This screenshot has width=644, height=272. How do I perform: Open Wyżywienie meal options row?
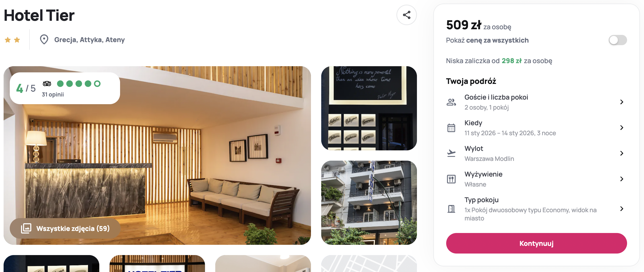(536, 179)
